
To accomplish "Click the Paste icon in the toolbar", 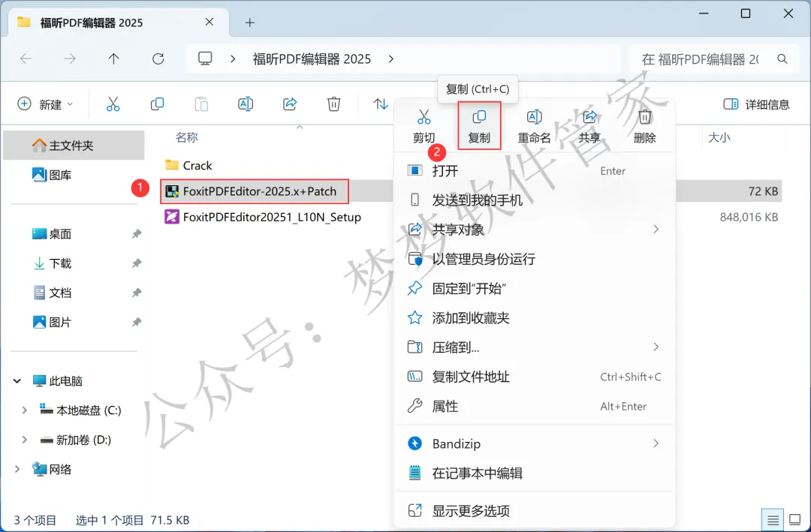I will click(201, 104).
